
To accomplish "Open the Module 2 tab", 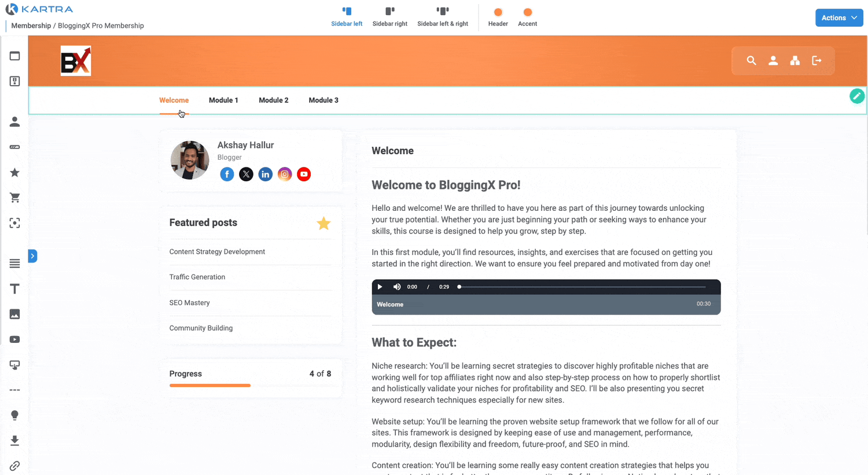I will pyautogui.click(x=273, y=100).
